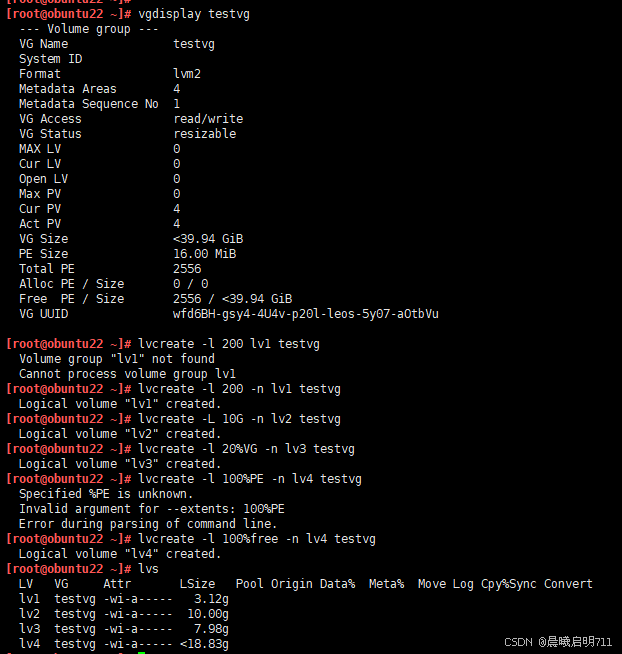Screen dimensions: 622x654
Task: Click the lvcreate -l 20%VG lv3 command
Action: pyautogui.click(x=247, y=449)
